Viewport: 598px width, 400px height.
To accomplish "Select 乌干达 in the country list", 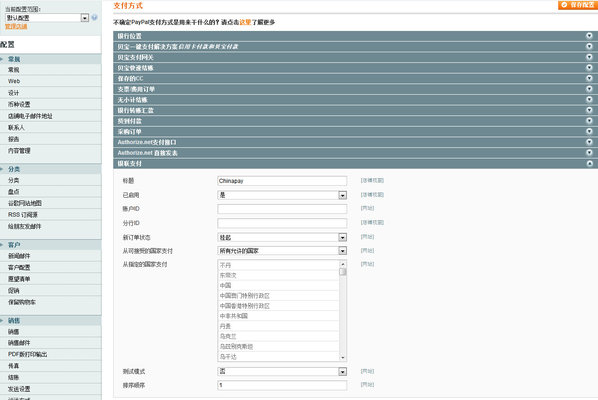I will point(278,357).
